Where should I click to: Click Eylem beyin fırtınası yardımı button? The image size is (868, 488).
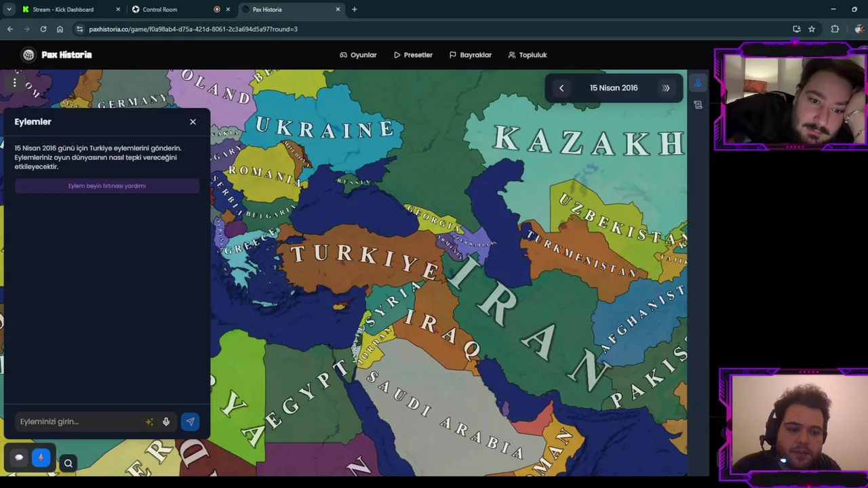pyautogui.click(x=107, y=186)
